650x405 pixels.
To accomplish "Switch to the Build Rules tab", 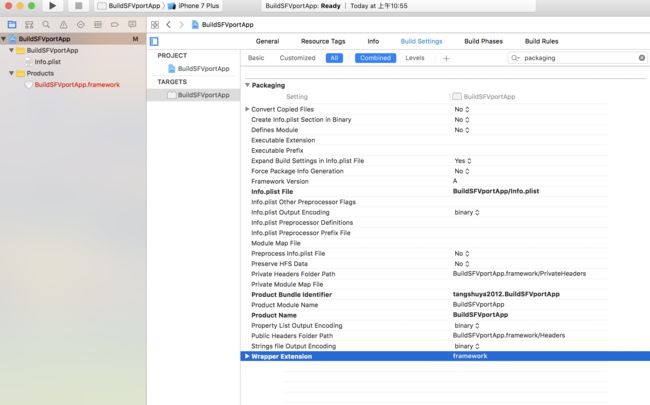I will [541, 41].
